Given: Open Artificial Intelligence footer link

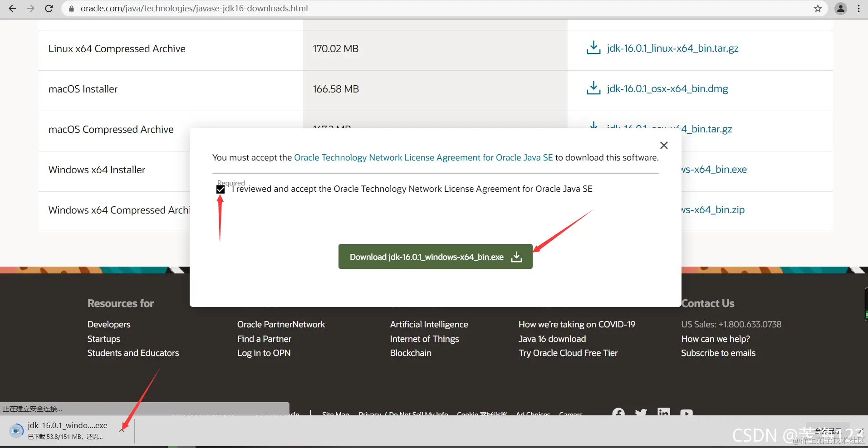Looking at the screenshot, I should point(429,324).
